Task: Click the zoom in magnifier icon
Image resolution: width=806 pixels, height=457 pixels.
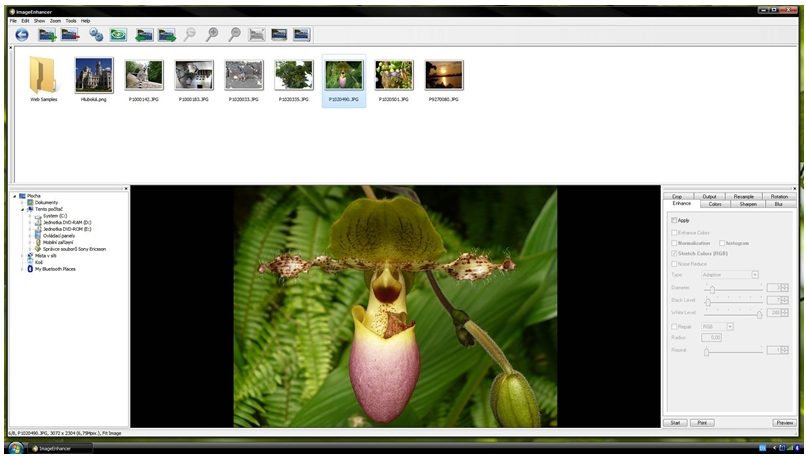Action: [212, 34]
